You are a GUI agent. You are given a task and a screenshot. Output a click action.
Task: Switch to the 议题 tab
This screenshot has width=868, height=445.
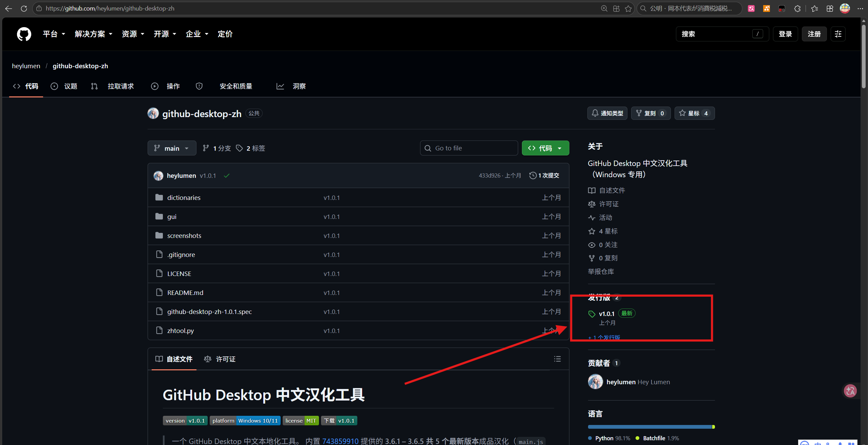[64, 86]
